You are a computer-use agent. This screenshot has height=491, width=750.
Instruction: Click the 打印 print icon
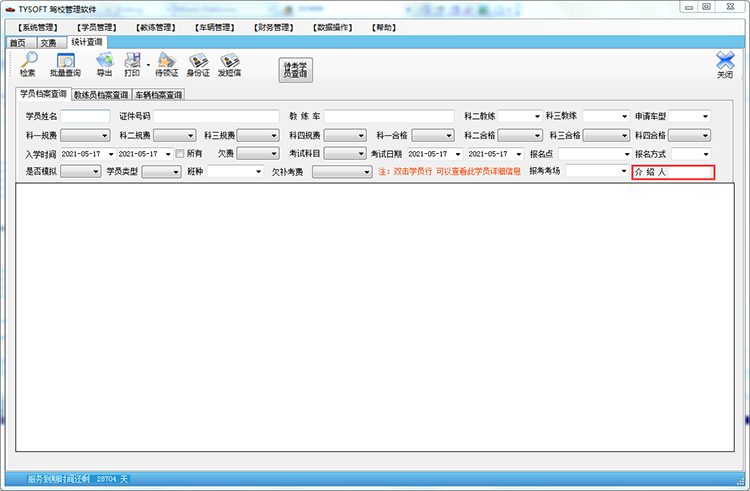(x=132, y=64)
